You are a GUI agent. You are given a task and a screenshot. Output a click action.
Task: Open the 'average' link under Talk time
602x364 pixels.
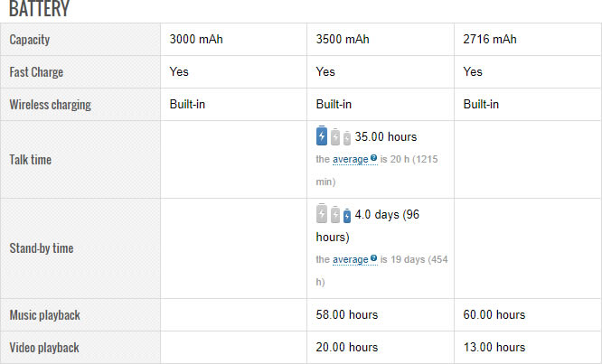pos(351,159)
